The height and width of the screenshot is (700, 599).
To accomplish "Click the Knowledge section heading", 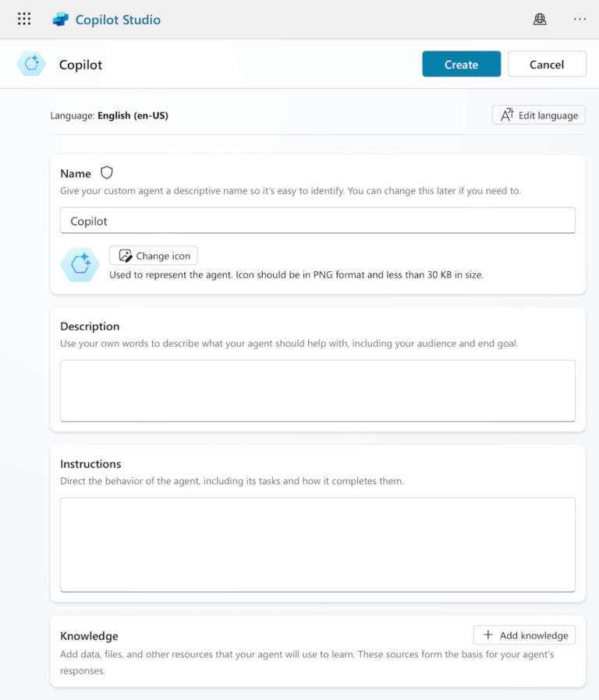I will click(89, 636).
